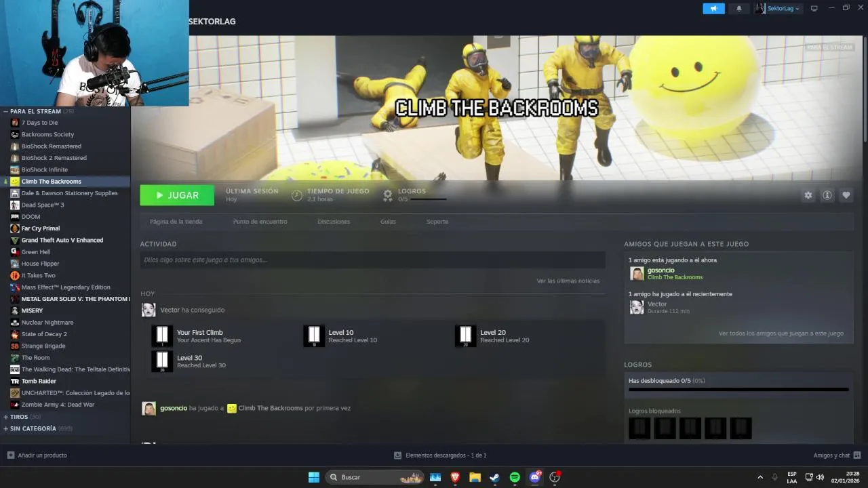868x488 pixels.
Task: Open Discord from the Windows taskbar
Action: point(535,477)
